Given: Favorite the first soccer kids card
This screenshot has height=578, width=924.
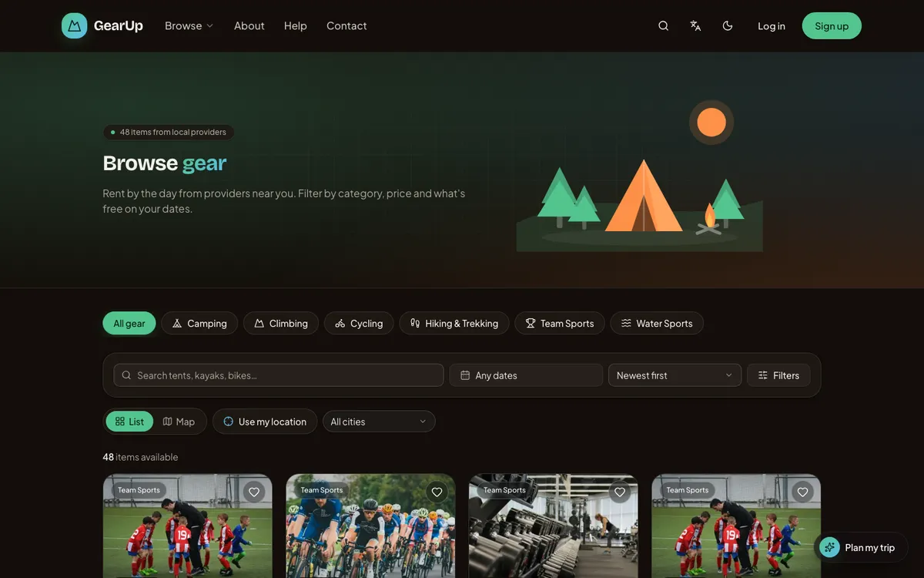Looking at the screenshot, I should click(254, 492).
